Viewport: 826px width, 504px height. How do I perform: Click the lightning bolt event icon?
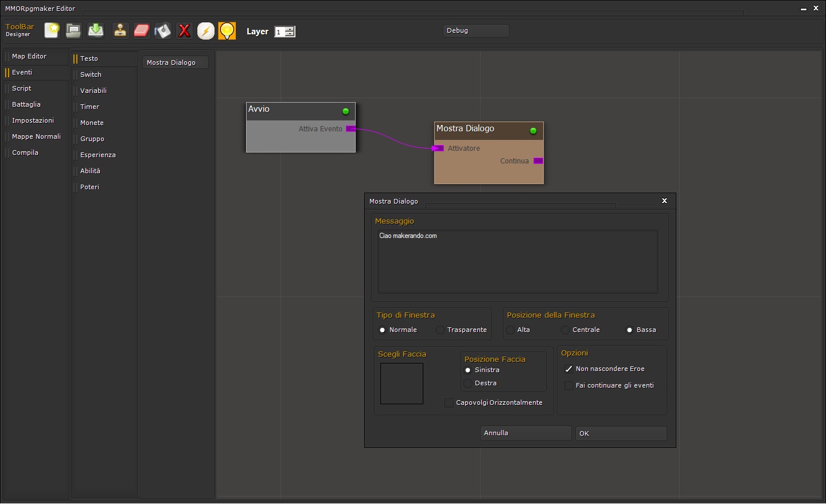tap(206, 31)
